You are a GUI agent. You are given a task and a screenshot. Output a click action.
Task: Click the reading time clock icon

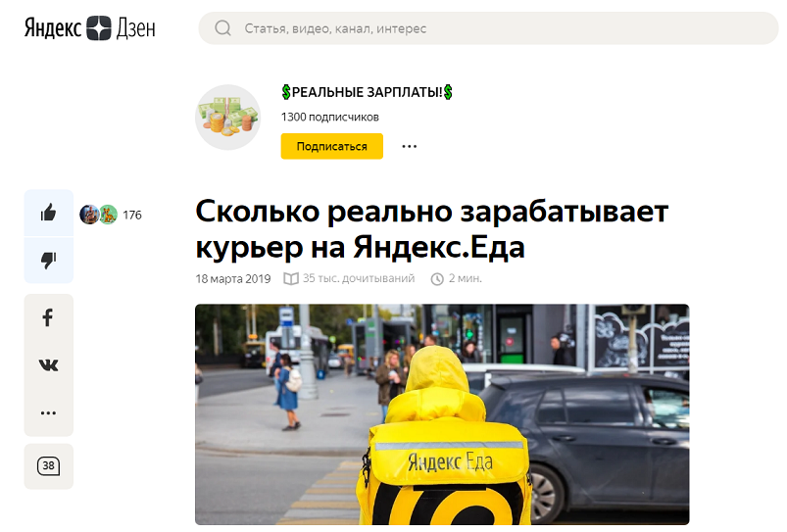[x=437, y=279]
